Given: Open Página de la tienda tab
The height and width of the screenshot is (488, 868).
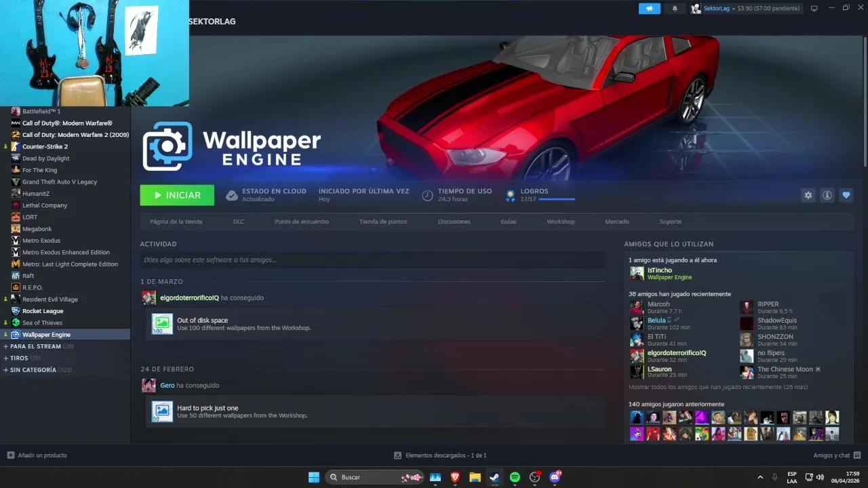Looking at the screenshot, I should coord(176,222).
